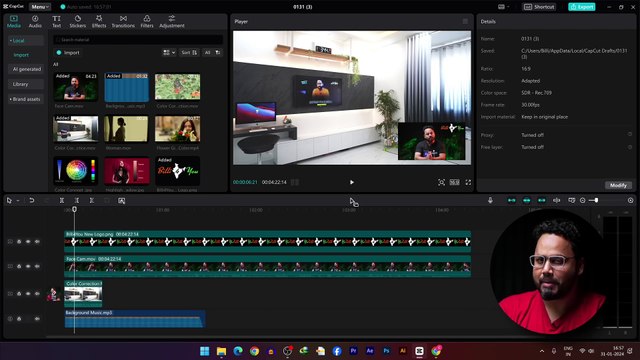Click the timeline zoom in icon

tap(630, 200)
